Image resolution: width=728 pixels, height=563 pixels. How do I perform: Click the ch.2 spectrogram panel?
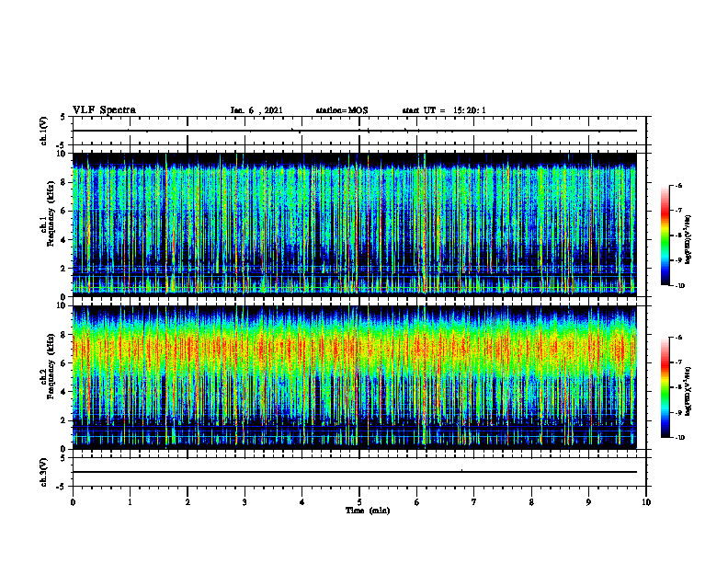pyautogui.click(x=355, y=377)
